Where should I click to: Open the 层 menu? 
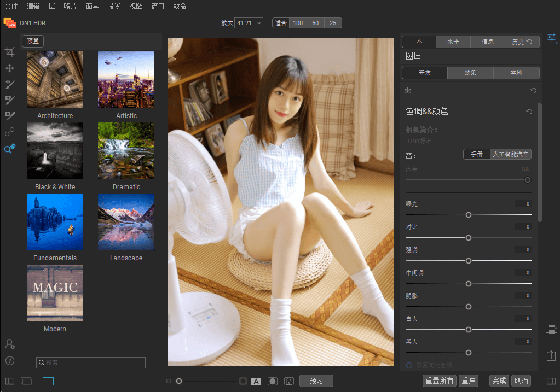(x=52, y=6)
